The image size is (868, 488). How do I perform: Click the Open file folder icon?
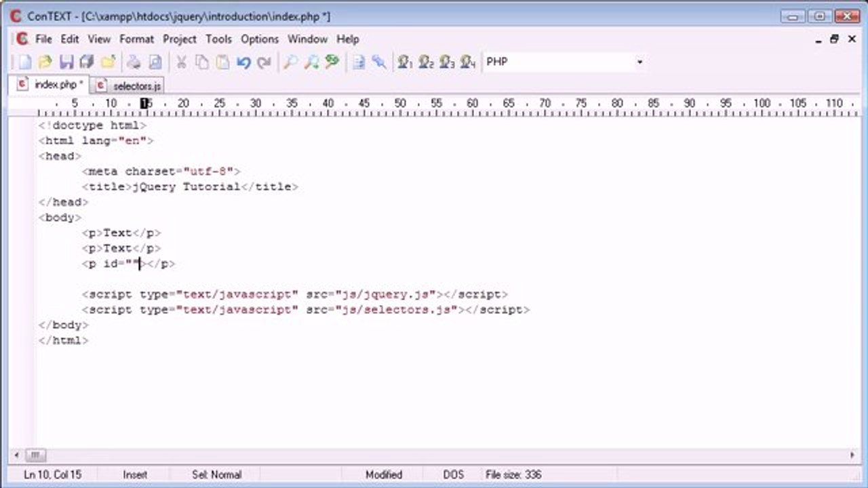point(45,62)
